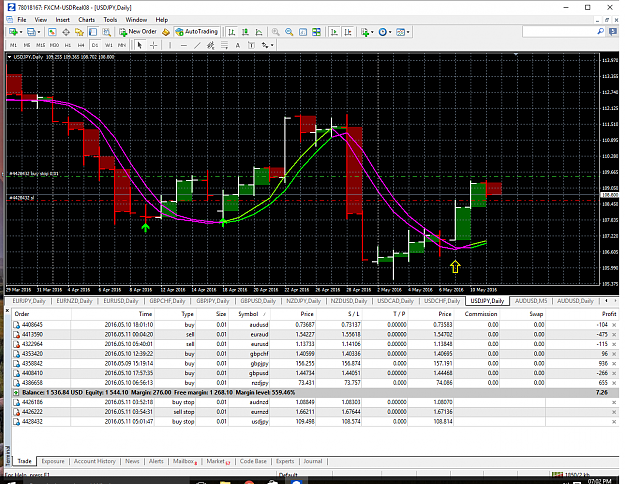Toggle the Market Watch panel

(52, 32)
